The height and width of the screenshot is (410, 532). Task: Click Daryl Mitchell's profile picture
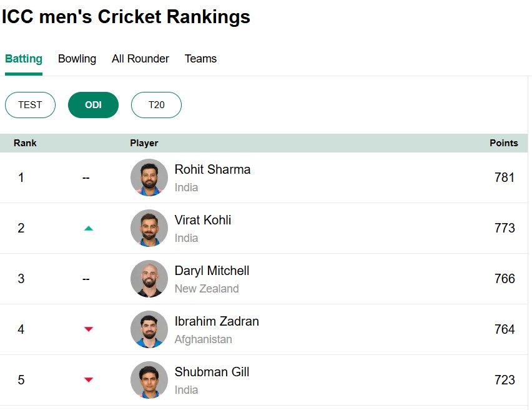(x=149, y=279)
